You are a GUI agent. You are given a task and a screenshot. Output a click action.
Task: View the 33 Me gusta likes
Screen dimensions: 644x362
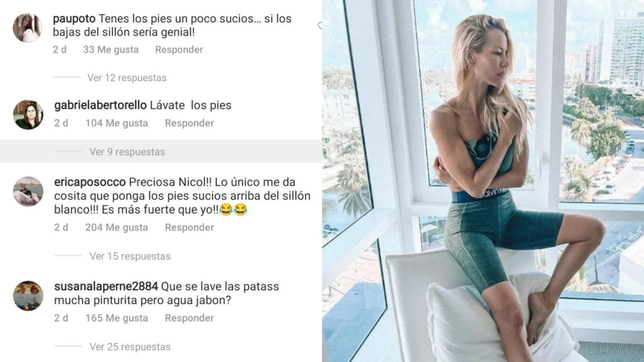point(111,50)
